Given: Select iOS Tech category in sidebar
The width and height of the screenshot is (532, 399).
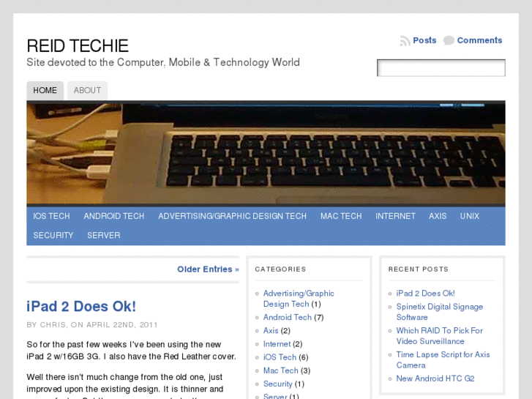Looking at the screenshot, I should [x=280, y=357].
